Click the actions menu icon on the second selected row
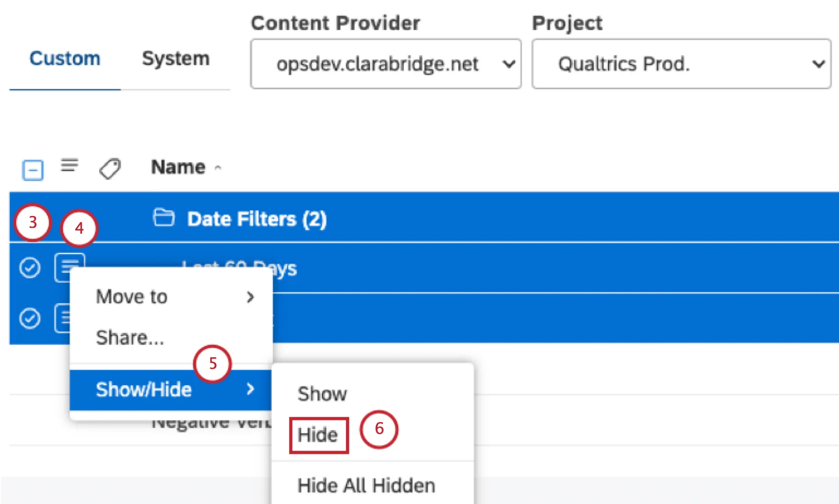 (x=69, y=318)
